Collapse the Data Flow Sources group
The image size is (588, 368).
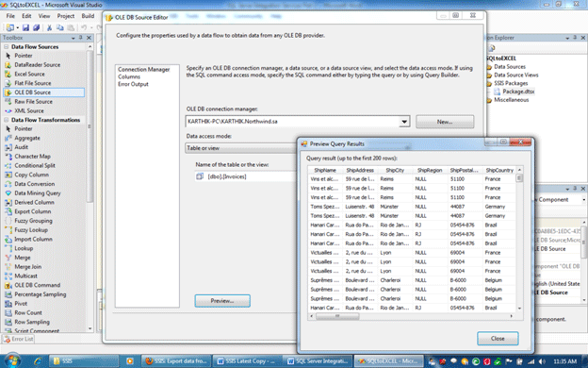[6, 47]
